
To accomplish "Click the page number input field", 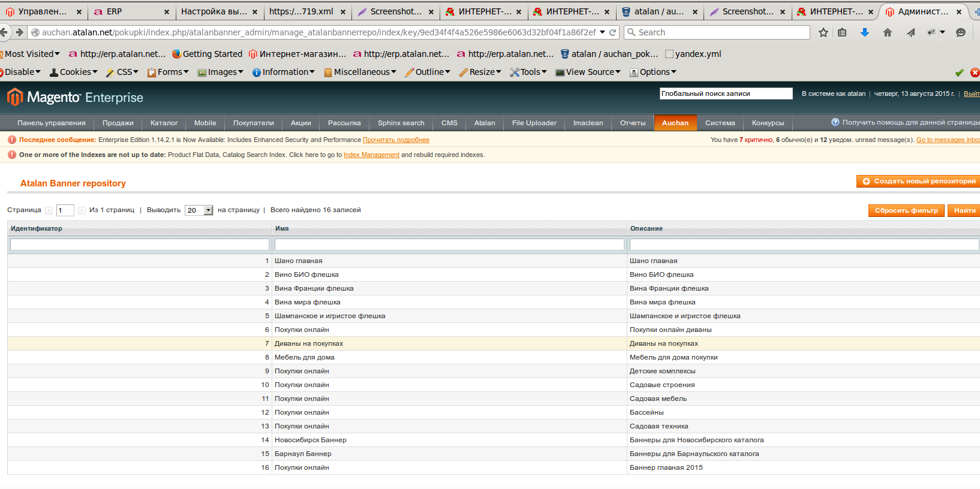I will pyautogui.click(x=65, y=210).
